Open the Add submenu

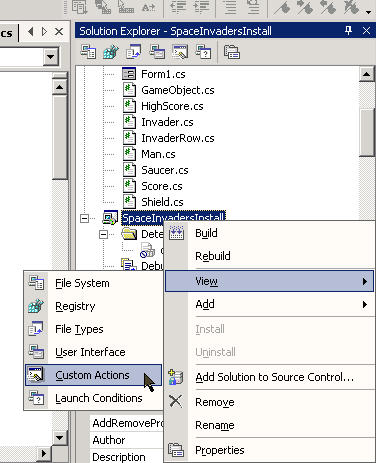tap(269, 304)
